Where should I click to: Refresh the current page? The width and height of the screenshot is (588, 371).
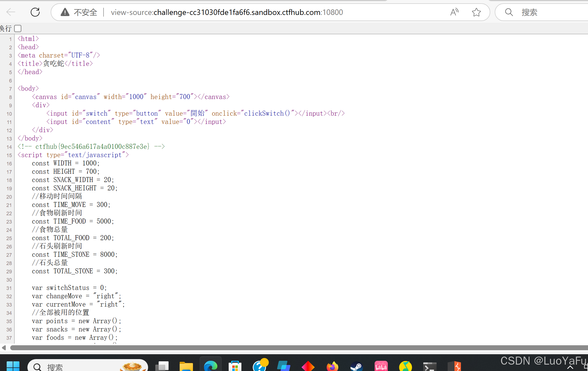click(35, 12)
